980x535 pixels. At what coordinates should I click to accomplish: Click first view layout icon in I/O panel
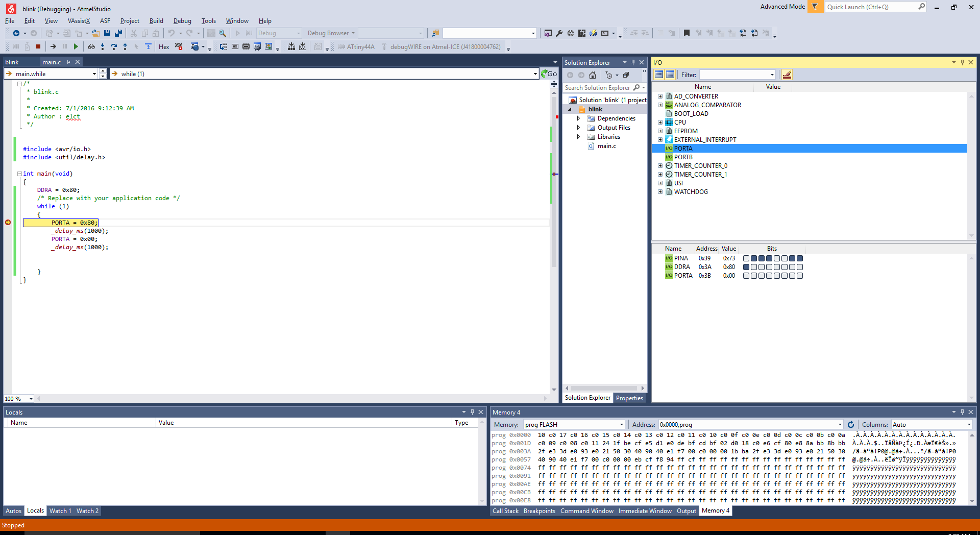(659, 75)
